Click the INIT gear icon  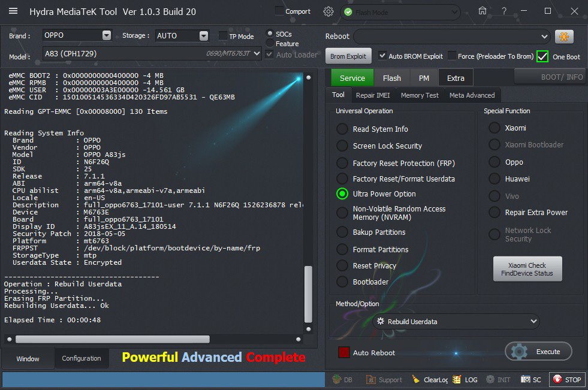(x=490, y=379)
